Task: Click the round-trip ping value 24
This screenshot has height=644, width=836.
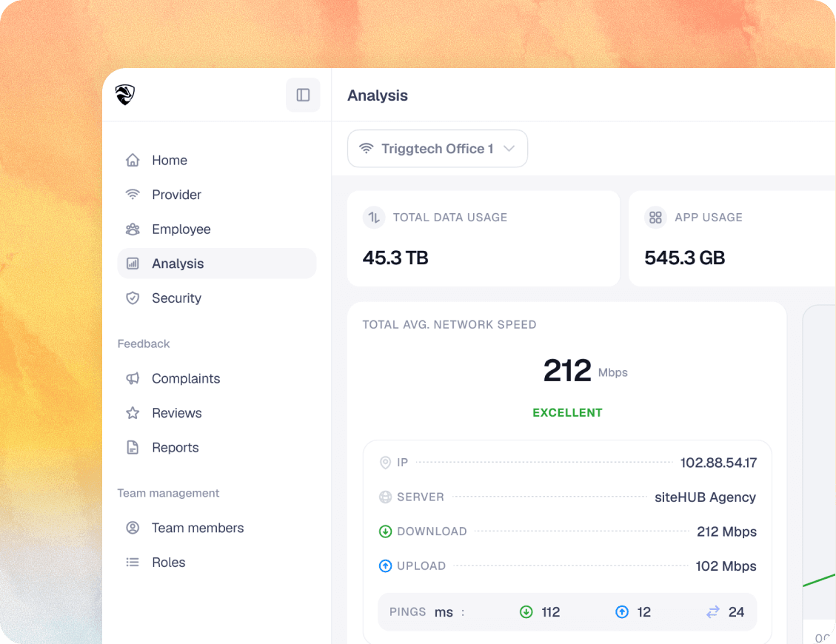Action: [x=736, y=612]
